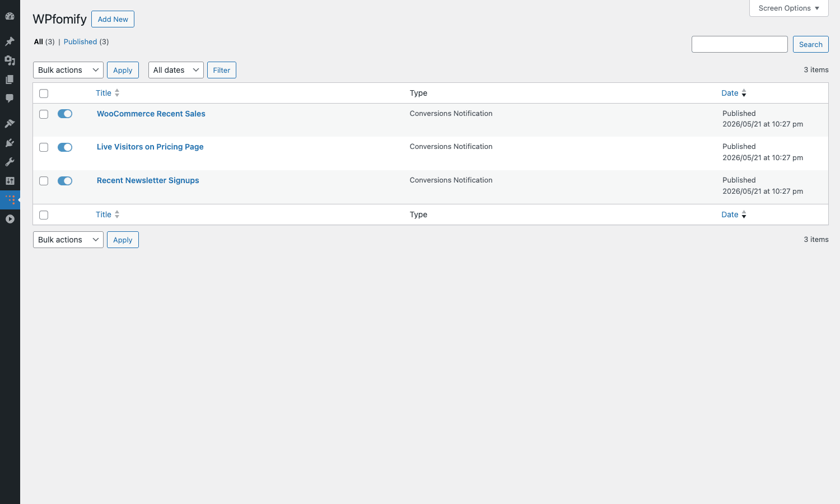Disable the WooCommerce Recent Sales toggle switch
Image resolution: width=840 pixels, height=504 pixels.
[x=65, y=114]
